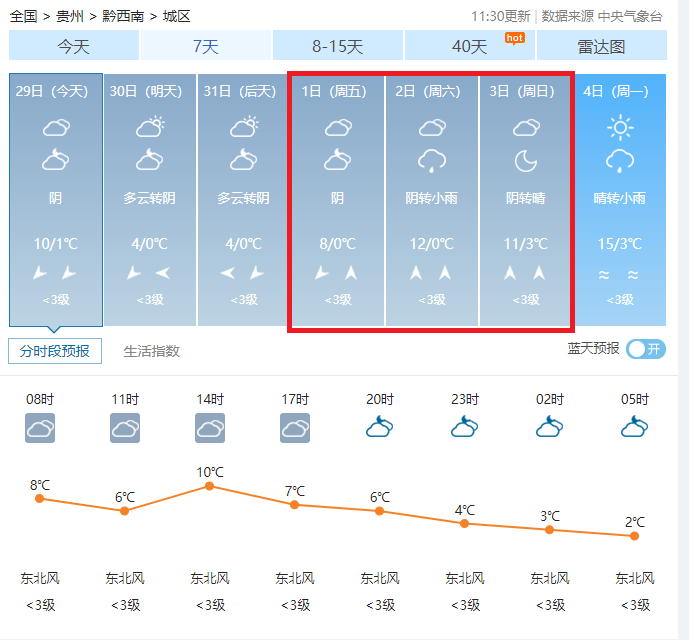The height and width of the screenshot is (640, 689).
Task: Open the 40天 forecast tab
Action: (470, 45)
